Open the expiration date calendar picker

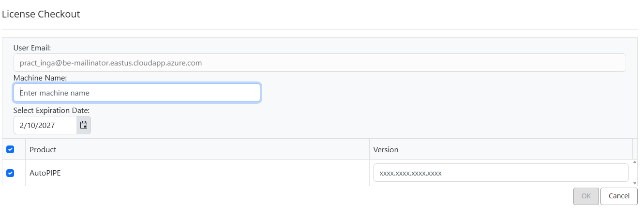click(x=84, y=125)
